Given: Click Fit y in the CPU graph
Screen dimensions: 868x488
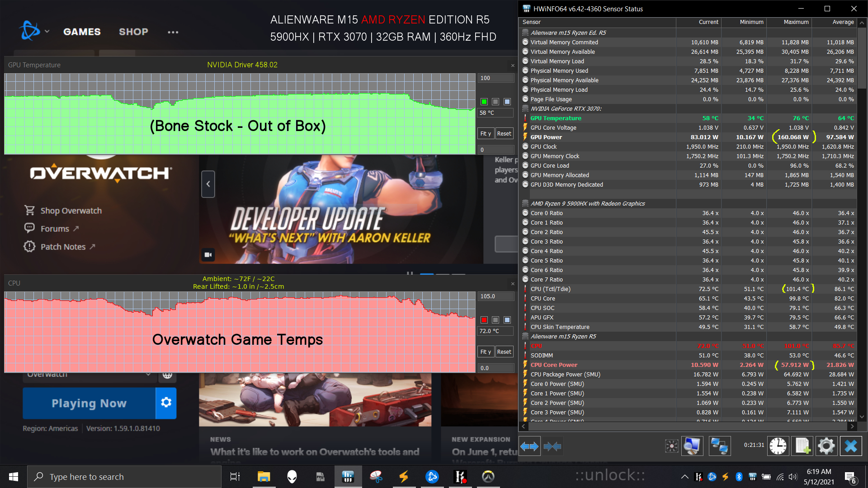Looking at the screenshot, I should click(x=486, y=352).
